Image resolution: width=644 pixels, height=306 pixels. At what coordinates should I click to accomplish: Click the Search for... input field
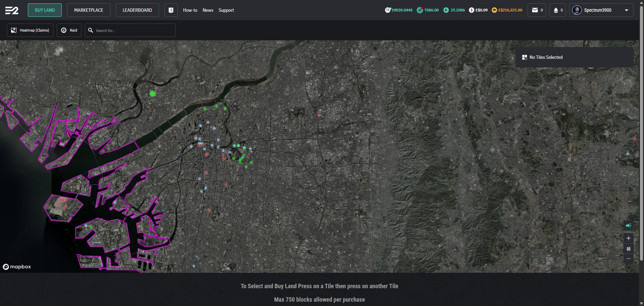(134, 31)
